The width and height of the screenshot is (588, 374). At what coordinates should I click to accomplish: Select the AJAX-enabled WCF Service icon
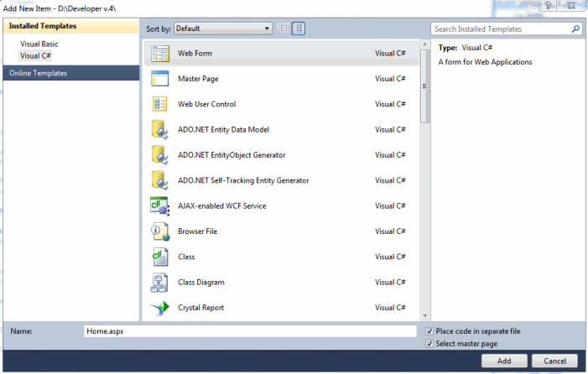point(160,206)
